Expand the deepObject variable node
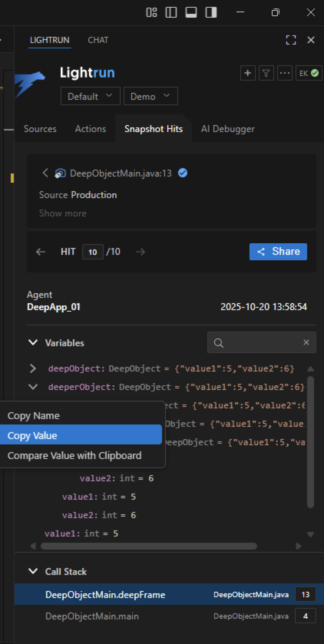Screen dimensions: 324x644 33,368
